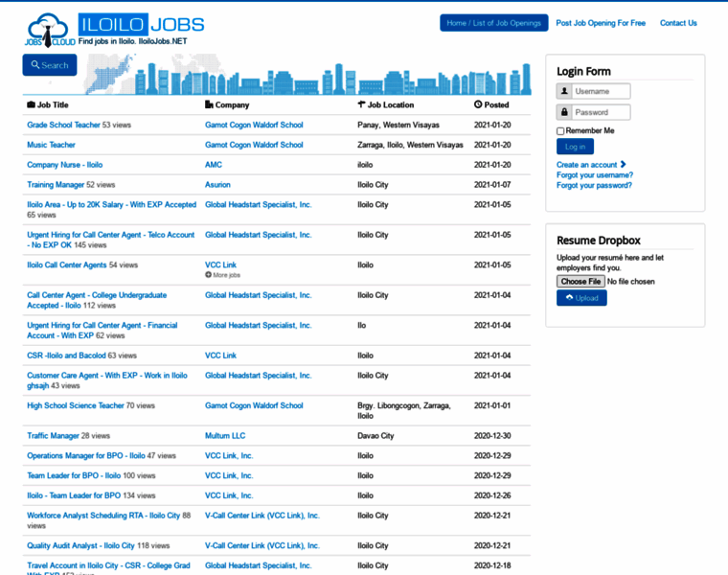Open Traffic Manager job listing

click(53, 436)
